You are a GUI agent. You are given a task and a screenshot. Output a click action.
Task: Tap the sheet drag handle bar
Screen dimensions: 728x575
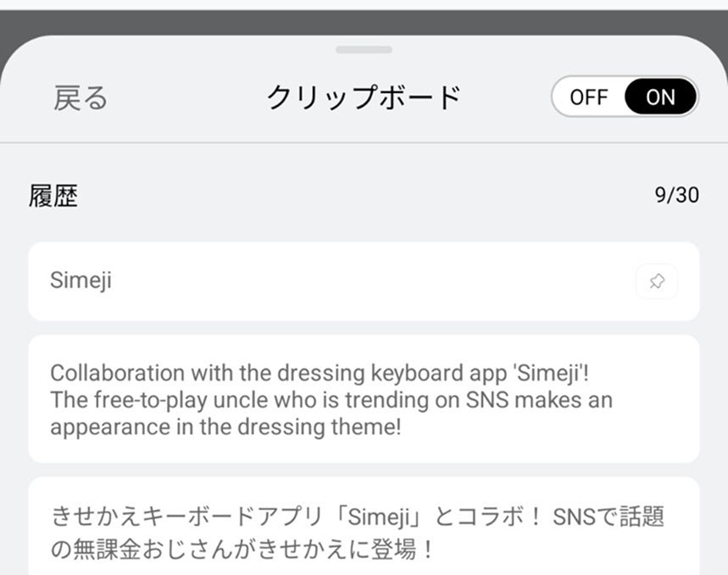(x=364, y=50)
